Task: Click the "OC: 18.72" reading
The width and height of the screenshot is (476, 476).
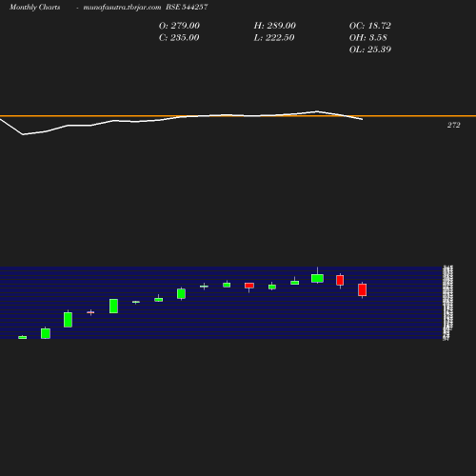Action: pyautogui.click(x=370, y=26)
